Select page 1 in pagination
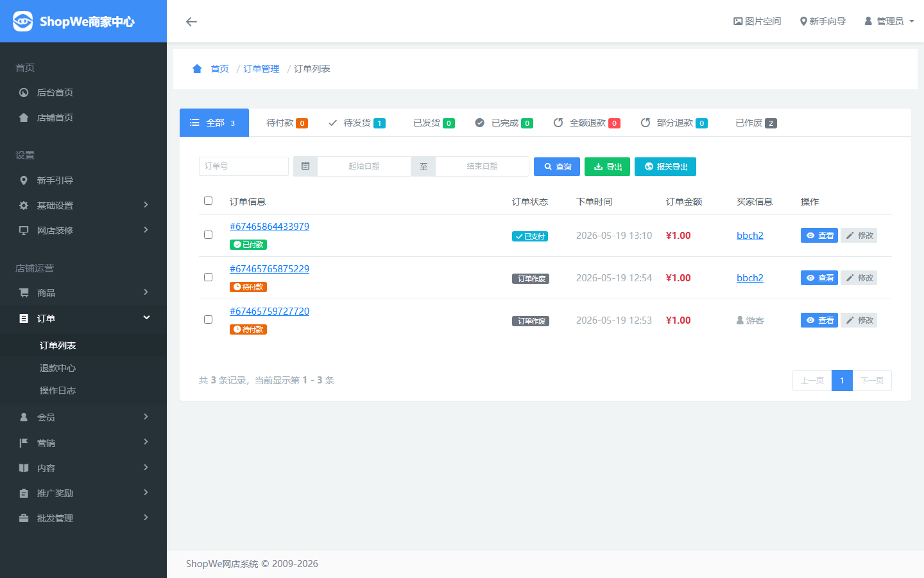This screenshot has height=578, width=924. (842, 381)
